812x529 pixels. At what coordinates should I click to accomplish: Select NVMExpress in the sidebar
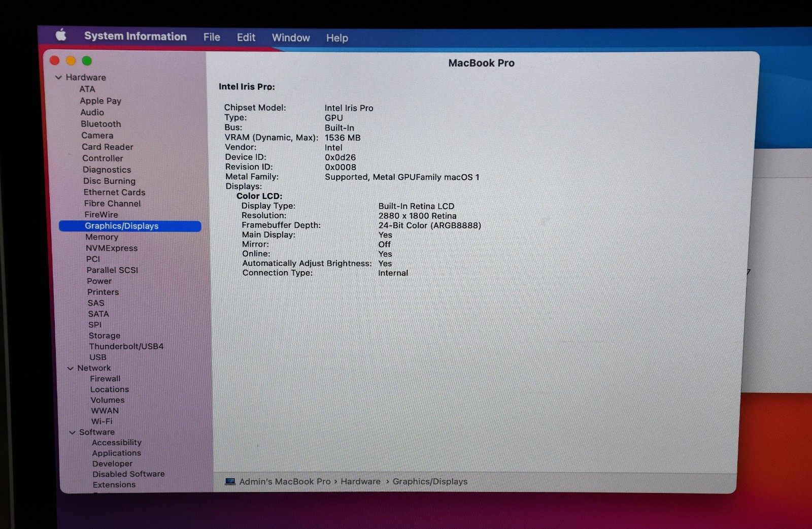pyautogui.click(x=112, y=248)
